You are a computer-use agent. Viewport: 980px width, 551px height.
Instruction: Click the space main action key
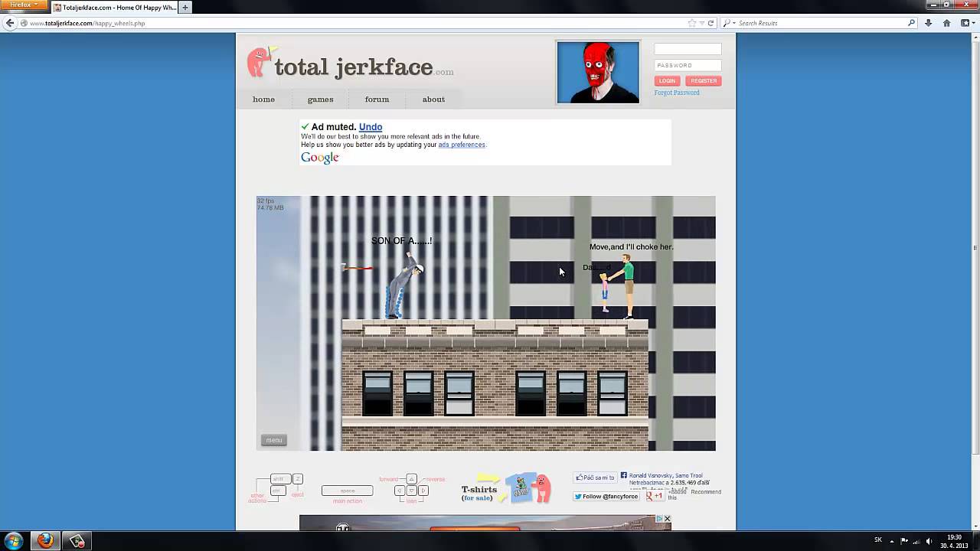click(x=348, y=491)
